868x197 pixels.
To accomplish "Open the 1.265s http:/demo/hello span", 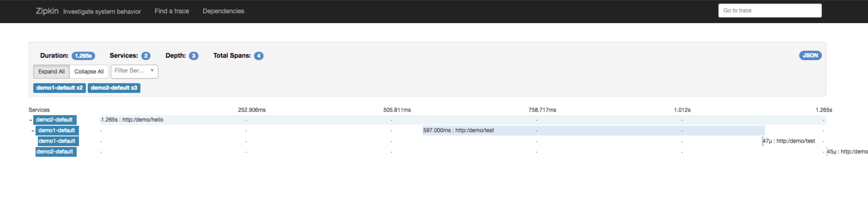I will pyautogui.click(x=463, y=120).
